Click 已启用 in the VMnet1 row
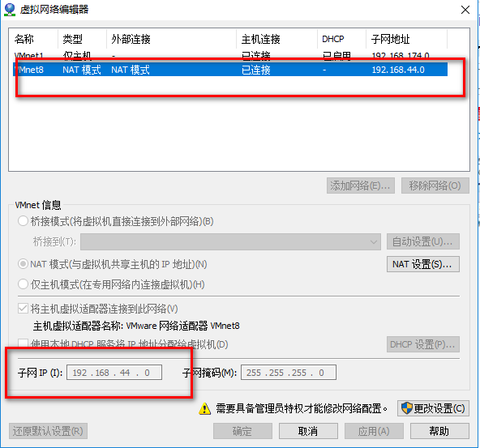Image resolution: width=480 pixels, height=448 pixels. [x=336, y=56]
